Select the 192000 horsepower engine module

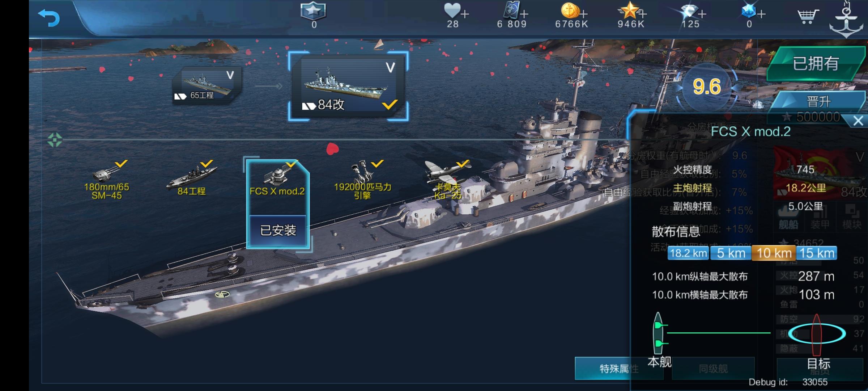click(x=363, y=180)
